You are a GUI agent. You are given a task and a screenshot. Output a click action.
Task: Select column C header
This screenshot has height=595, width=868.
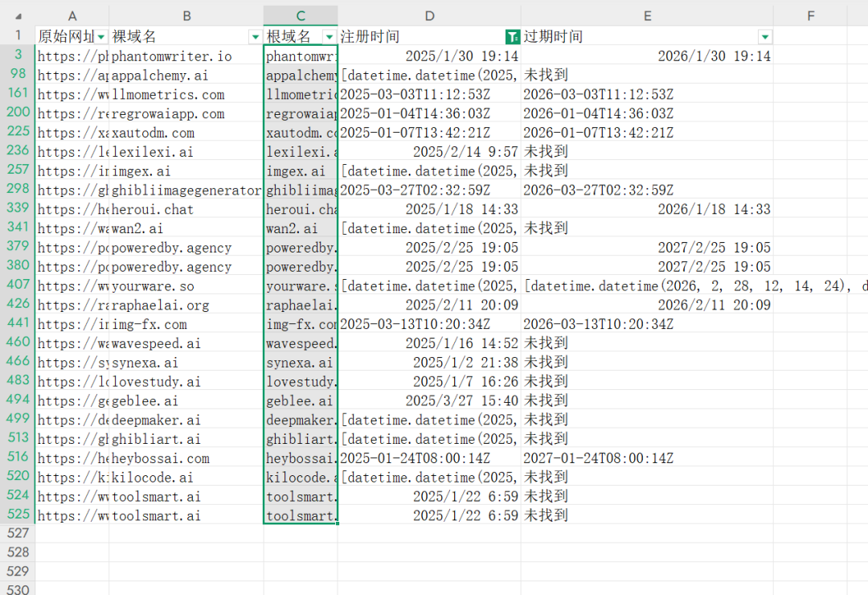[301, 16]
